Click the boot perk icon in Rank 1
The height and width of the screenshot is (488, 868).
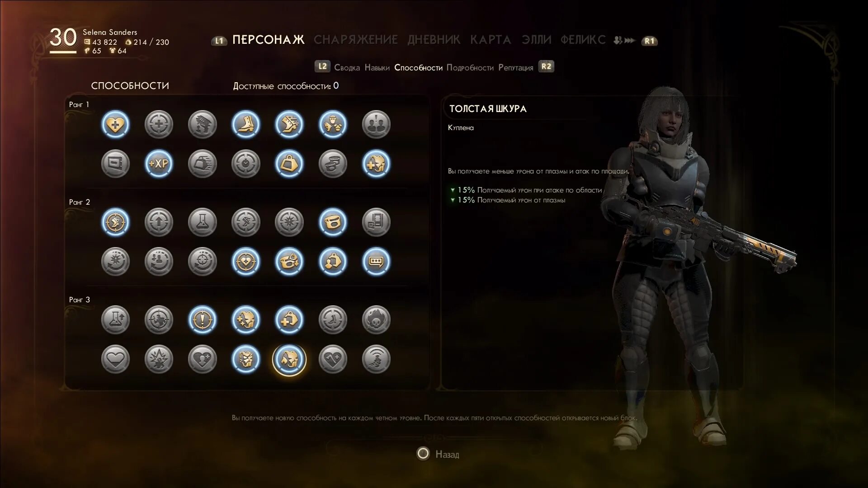245,124
